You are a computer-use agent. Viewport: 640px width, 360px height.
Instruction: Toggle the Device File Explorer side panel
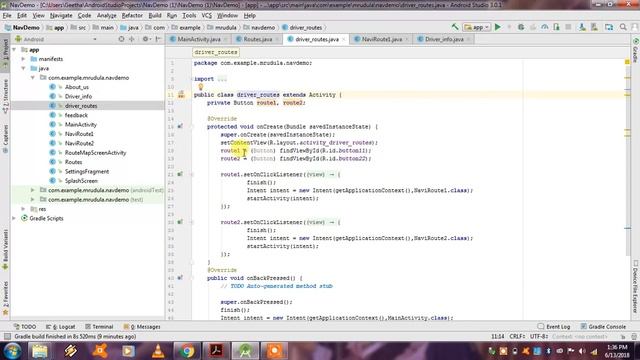[x=636, y=287]
